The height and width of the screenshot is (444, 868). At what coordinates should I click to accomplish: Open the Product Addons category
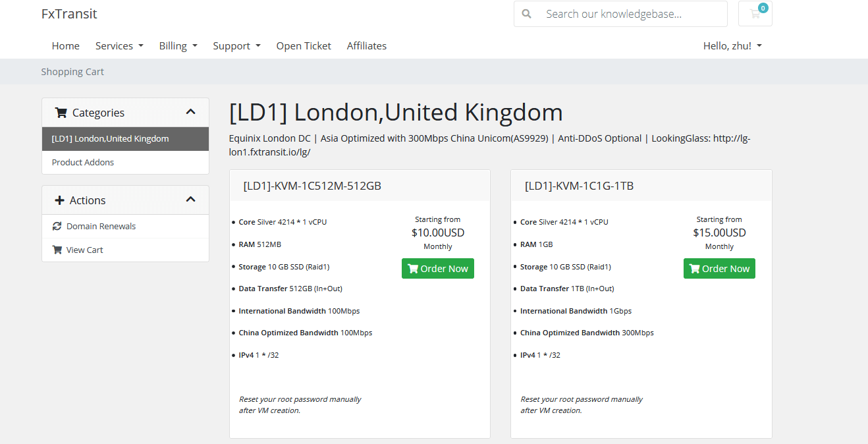(x=125, y=162)
